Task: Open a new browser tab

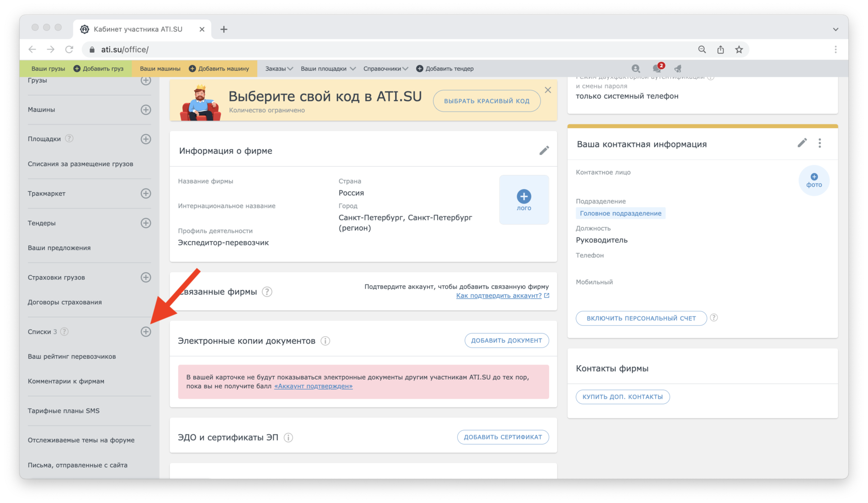Action: (x=224, y=29)
